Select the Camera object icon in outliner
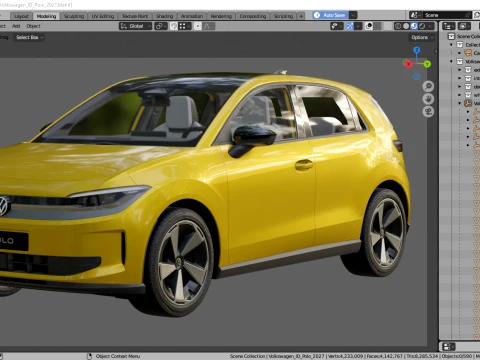 (x=468, y=53)
